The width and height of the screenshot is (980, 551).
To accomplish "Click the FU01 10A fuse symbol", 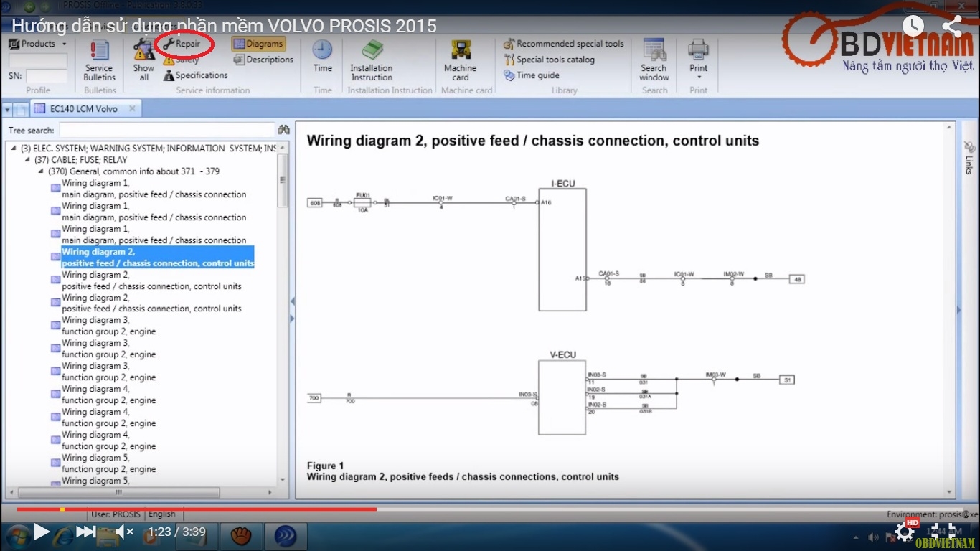I will [x=363, y=202].
